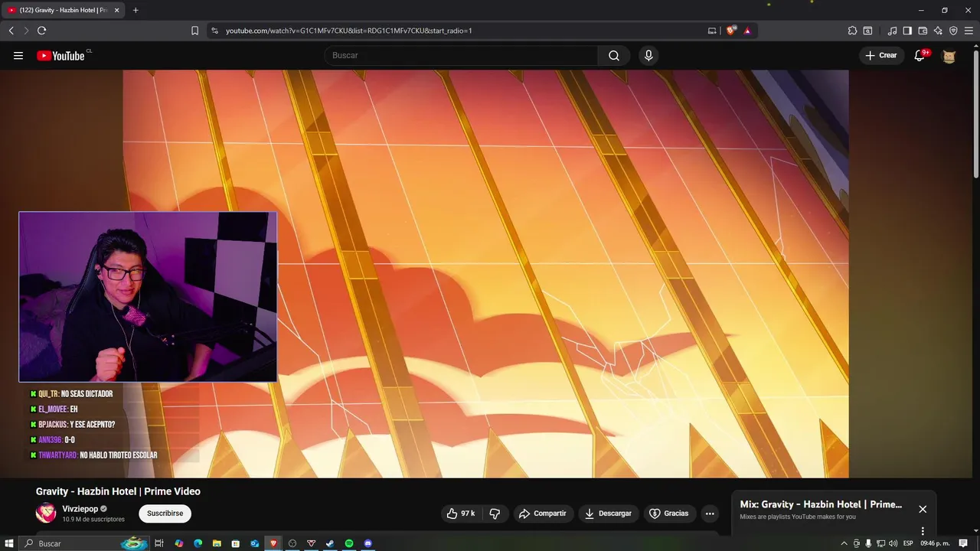
Task: Open browser extensions puzzle icon
Action: tap(852, 31)
